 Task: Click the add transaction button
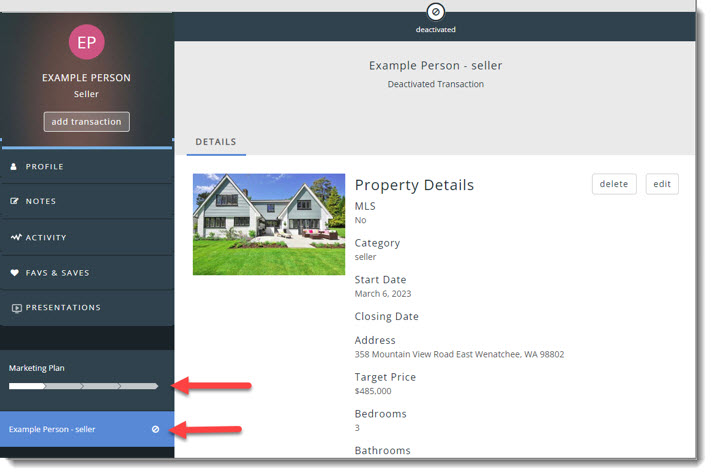point(86,122)
